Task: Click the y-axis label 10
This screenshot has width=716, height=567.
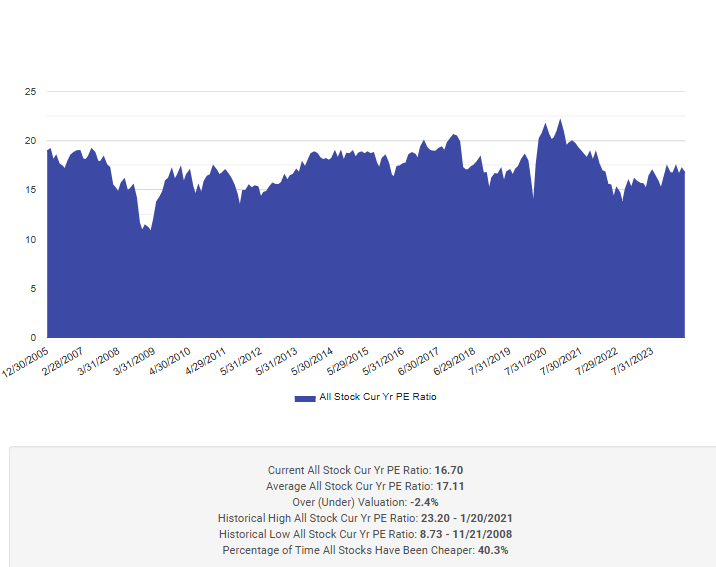Action: [30, 240]
